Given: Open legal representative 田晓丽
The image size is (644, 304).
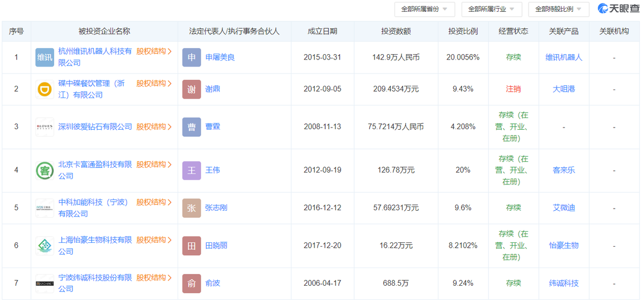Looking at the screenshot, I should 216,246.
